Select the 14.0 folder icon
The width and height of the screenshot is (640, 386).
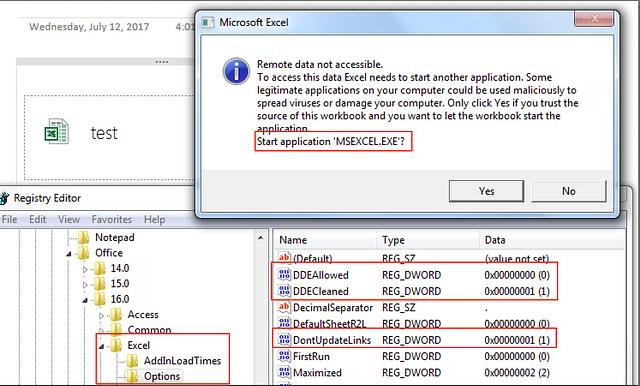point(99,268)
